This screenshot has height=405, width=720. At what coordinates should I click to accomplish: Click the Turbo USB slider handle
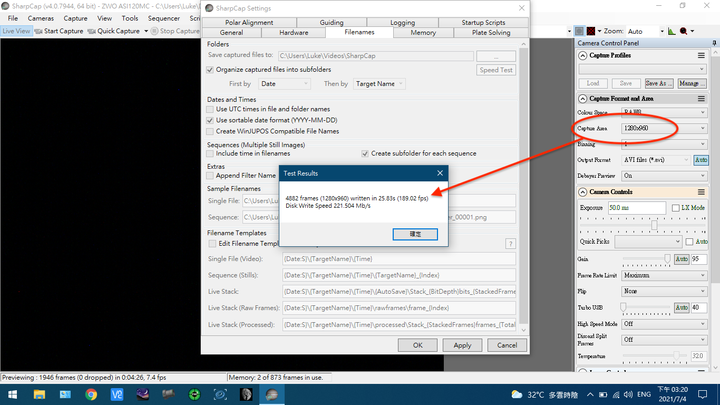pos(623,307)
